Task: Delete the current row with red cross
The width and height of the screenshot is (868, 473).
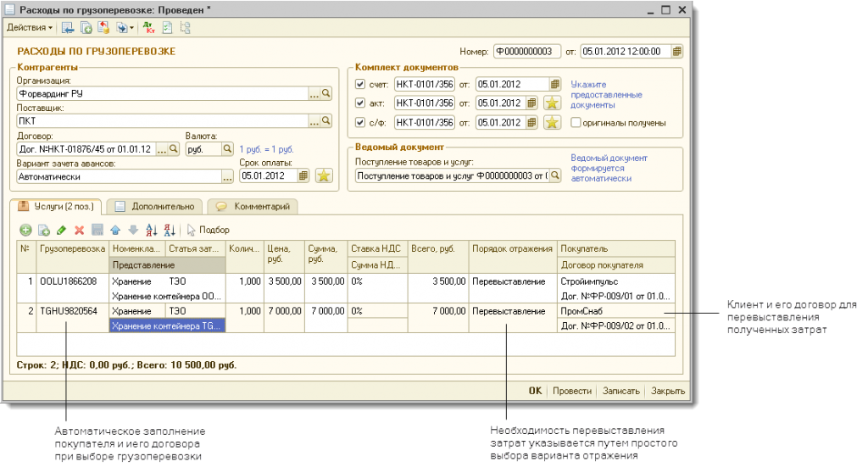Action: tap(79, 230)
